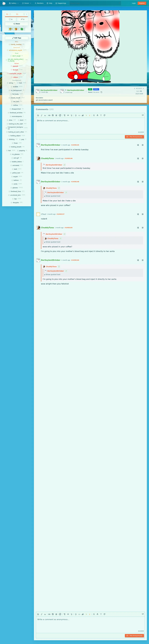The height and width of the screenshot is (644, 149).
Task: Insert an image in the top comment editor
Action: (53, 115)
